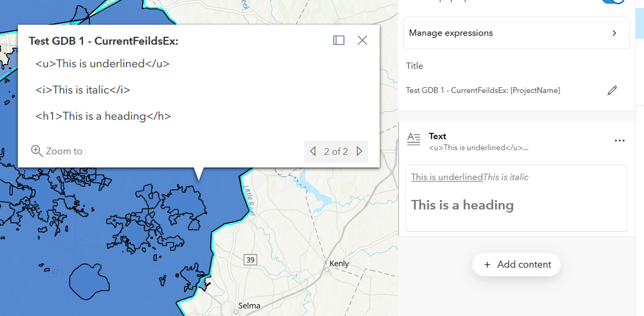Click the 'Title' section label
Image resolution: width=644 pixels, height=316 pixels.
click(x=415, y=66)
